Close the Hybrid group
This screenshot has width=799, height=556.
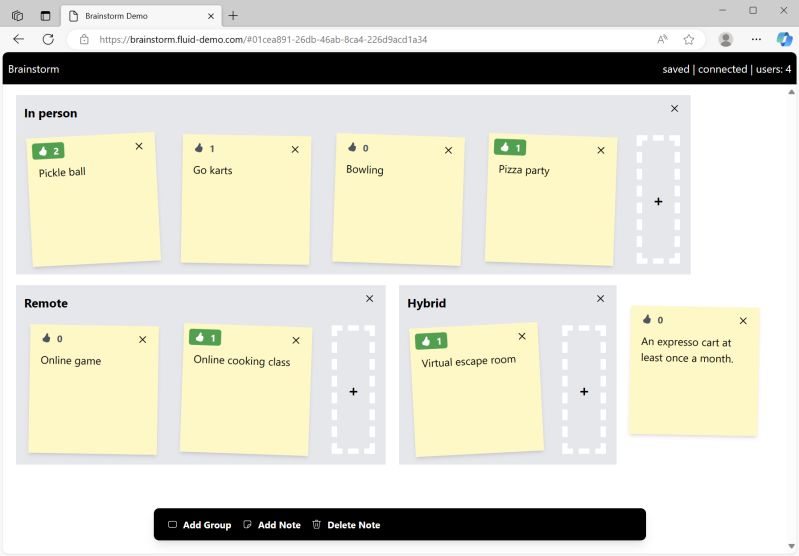[x=600, y=299]
